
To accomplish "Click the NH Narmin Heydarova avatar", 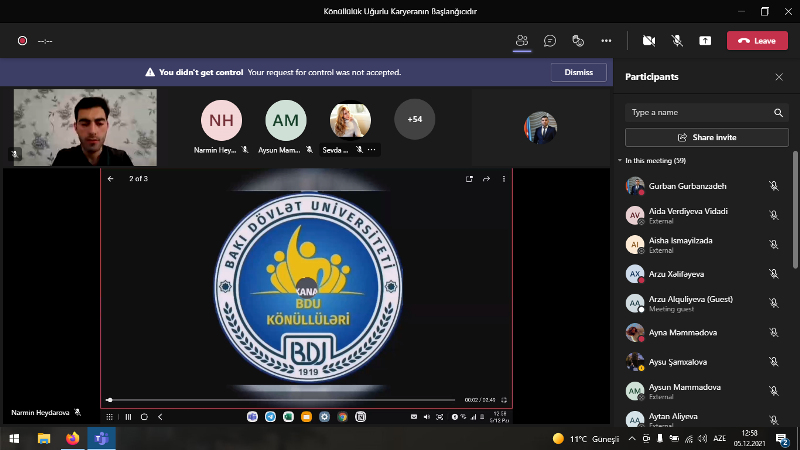I will 221,120.
